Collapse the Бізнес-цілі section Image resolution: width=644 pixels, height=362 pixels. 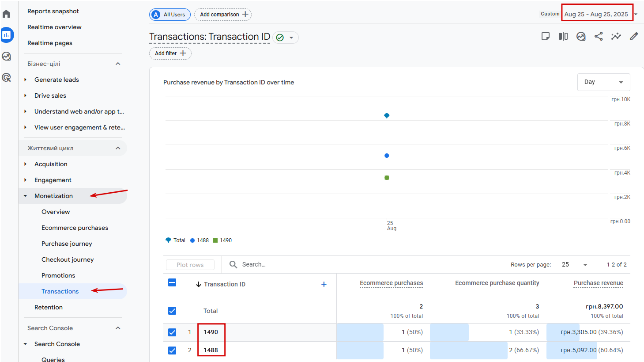click(x=118, y=64)
